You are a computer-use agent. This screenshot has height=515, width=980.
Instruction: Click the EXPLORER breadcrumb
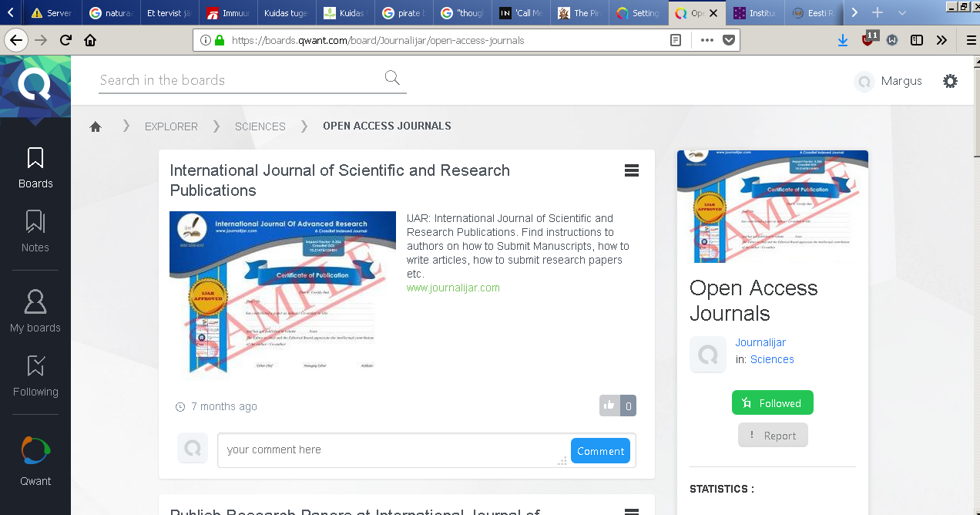[171, 126]
